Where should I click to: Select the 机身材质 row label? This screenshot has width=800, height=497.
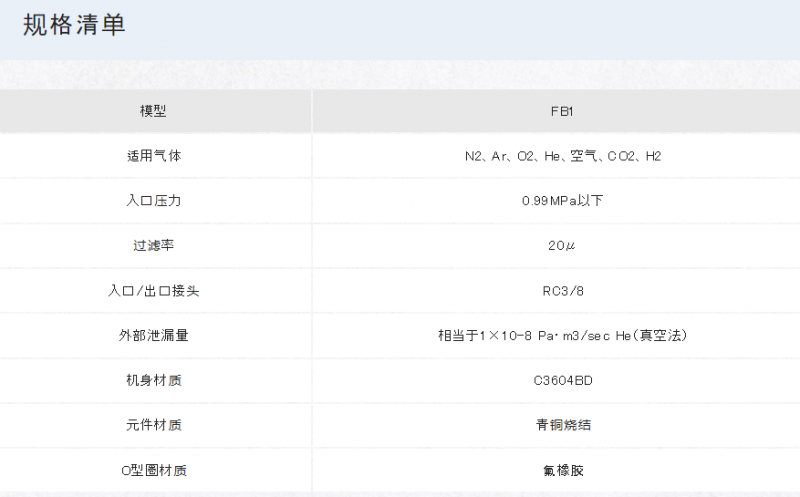tap(153, 381)
